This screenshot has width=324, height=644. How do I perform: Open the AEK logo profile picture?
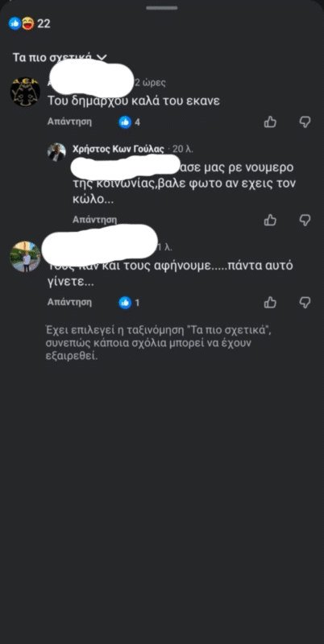click(x=25, y=92)
